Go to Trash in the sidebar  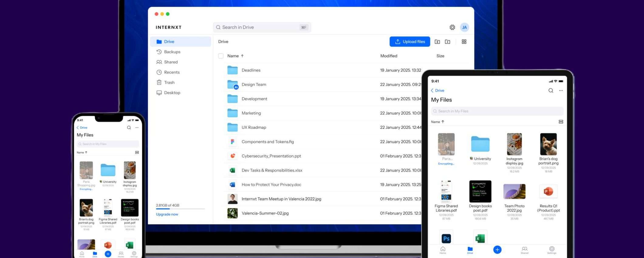[169, 82]
